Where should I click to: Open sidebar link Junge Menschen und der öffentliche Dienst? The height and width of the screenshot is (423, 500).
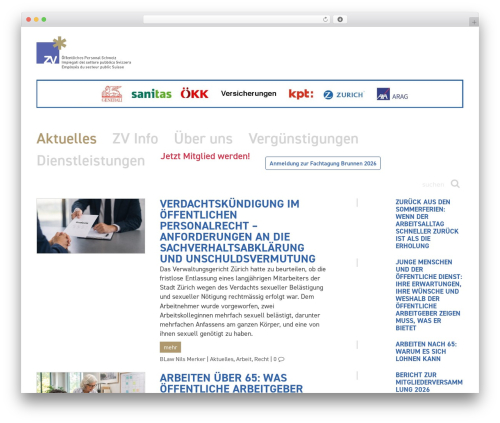click(429, 295)
